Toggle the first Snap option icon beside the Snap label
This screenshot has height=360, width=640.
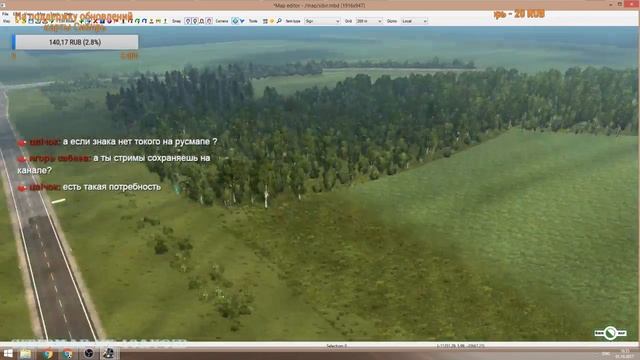[188, 21]
